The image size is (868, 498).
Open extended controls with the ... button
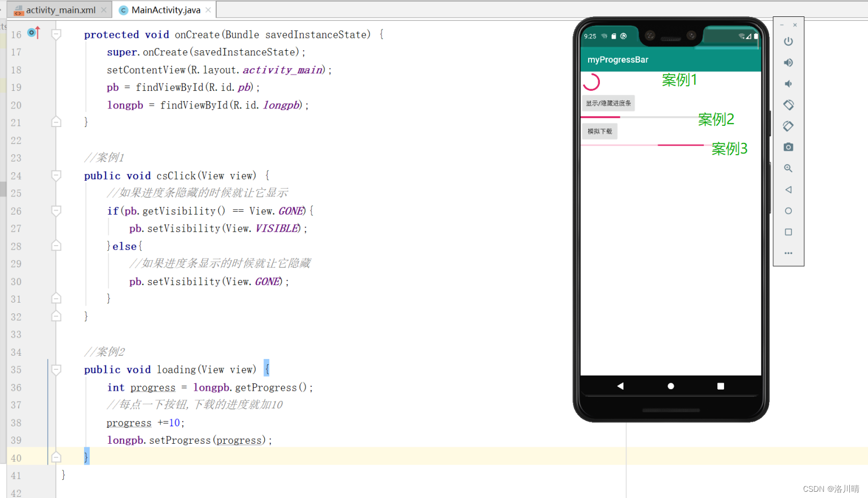[788, 252]
